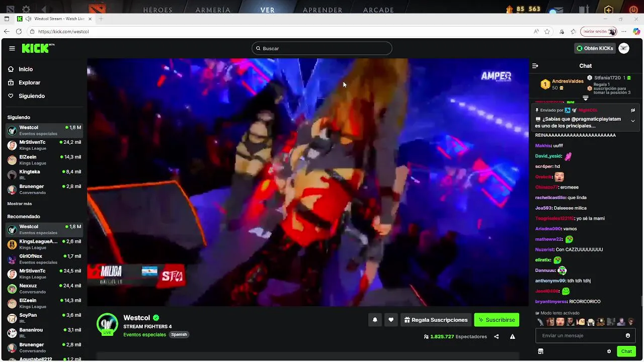This screenshot has height=362, width=644.
Task: Open chat settings gear icon
Action: coord(609,351)
